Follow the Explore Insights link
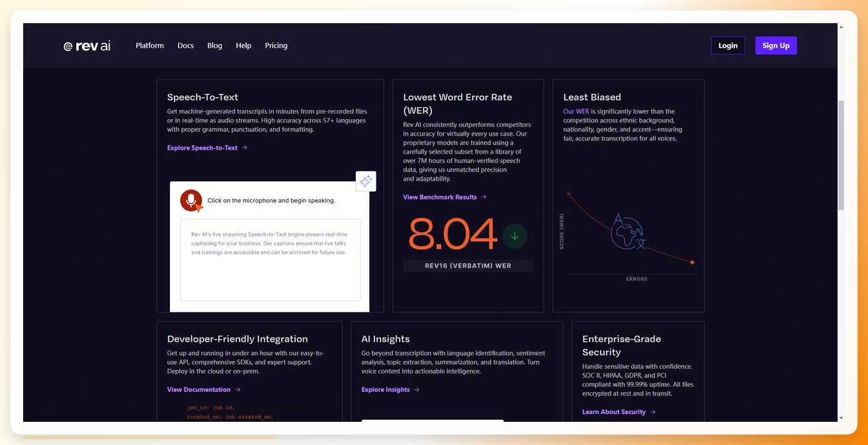This screenshot has height=445, width=868. coord(386,389)
